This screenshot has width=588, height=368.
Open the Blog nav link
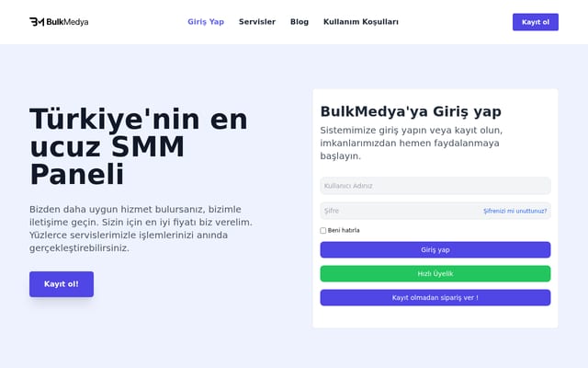pos(300,22)
